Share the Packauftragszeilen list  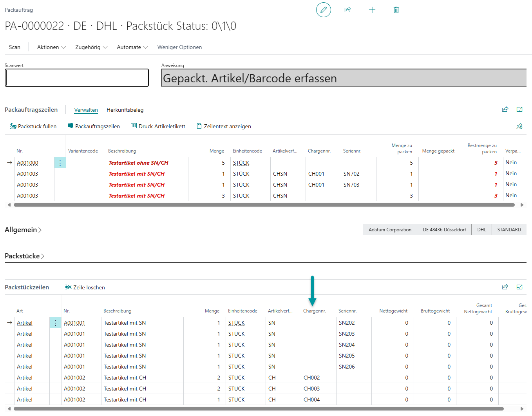[505, 109]
